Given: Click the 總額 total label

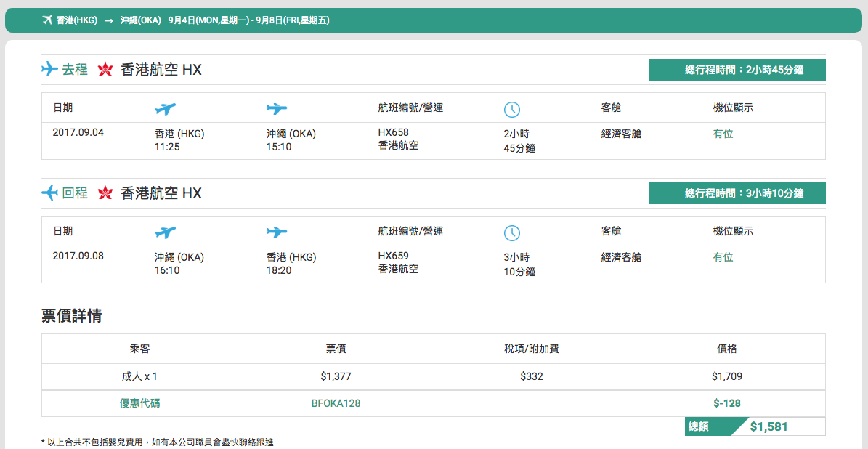Looking at the screenshot, I should (698, 426).
